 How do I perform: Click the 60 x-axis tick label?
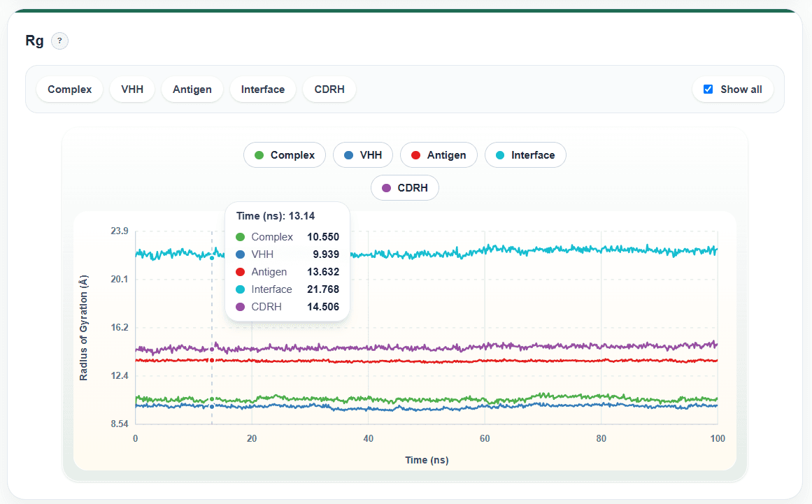(x=485, y=439)
